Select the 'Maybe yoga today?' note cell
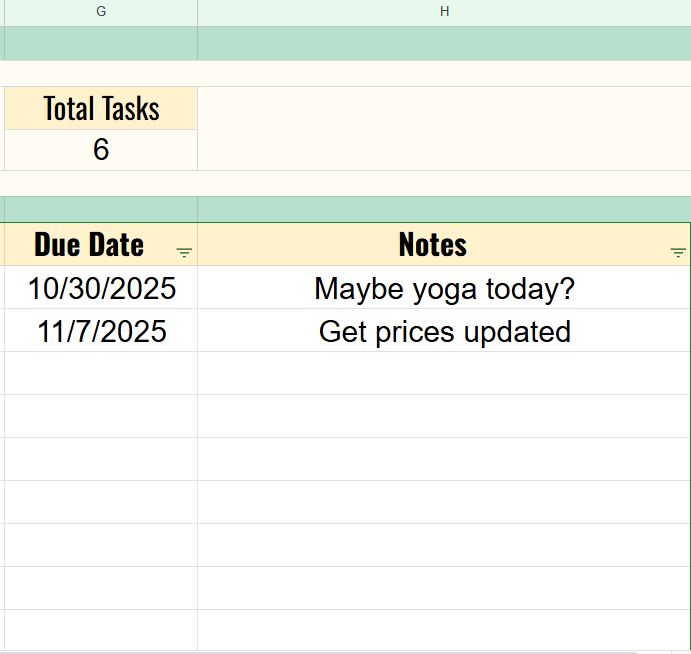 (x=444, y=288)
